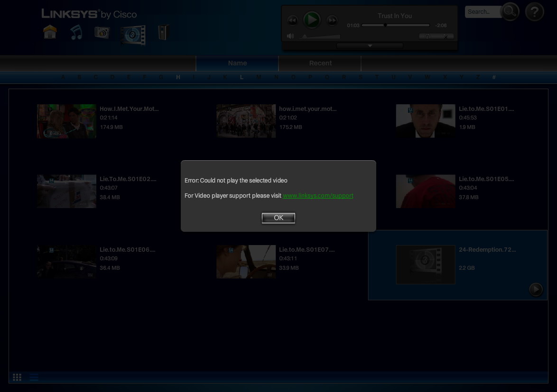Open Lie.to.Me.S01E01 video thumbnail
Image resolution: width=557 pixels, height=392 pixels.
[425, 121]
